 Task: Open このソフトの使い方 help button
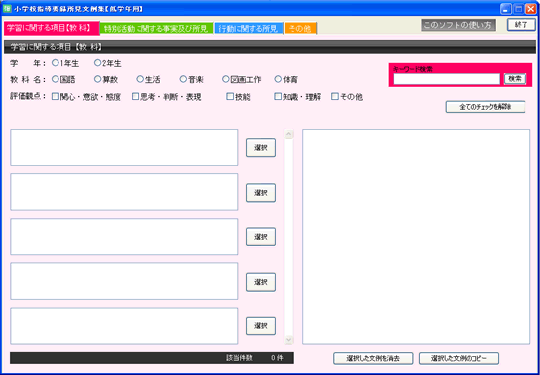(458, 25)
